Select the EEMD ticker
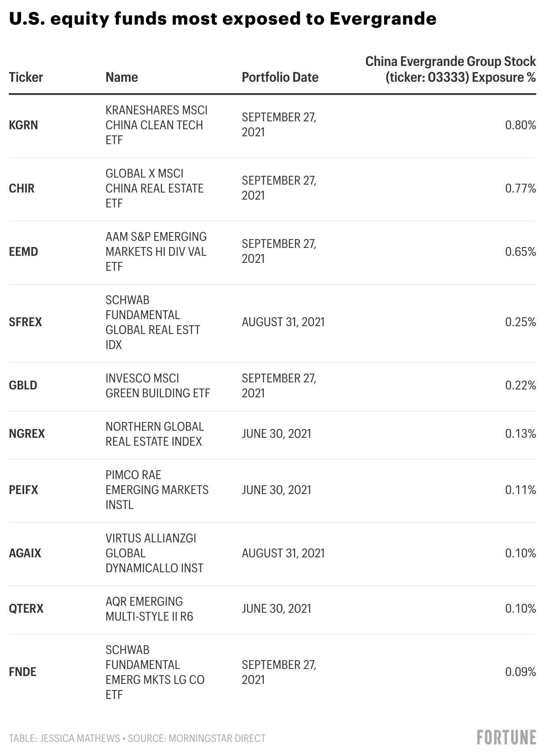Viewport: 545px width, 756px height. pyautogui.click(x=23, y=252)
